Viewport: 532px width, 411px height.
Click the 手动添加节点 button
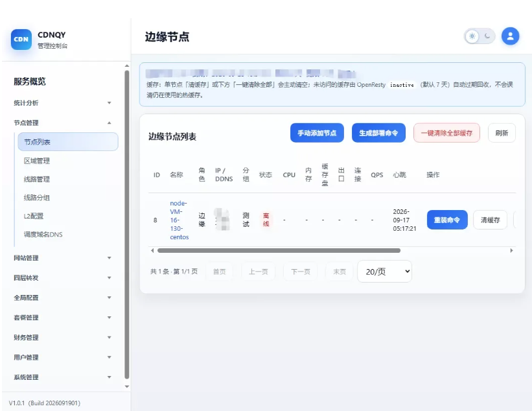pyautogui.click(x=317, y=133)
